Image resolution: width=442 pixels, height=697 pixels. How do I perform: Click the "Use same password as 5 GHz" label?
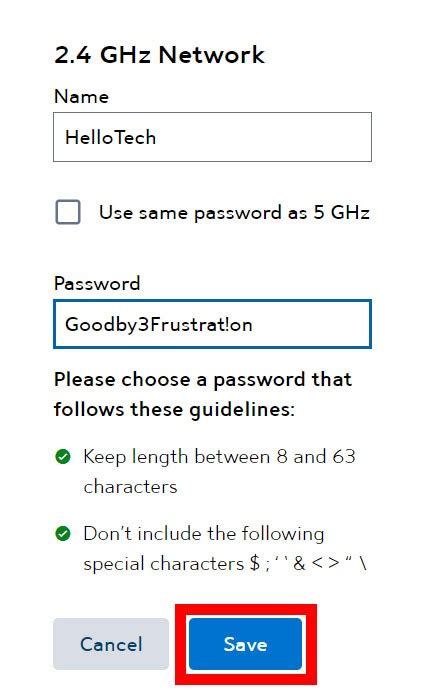pyautogui.click(x=234, y=212)
